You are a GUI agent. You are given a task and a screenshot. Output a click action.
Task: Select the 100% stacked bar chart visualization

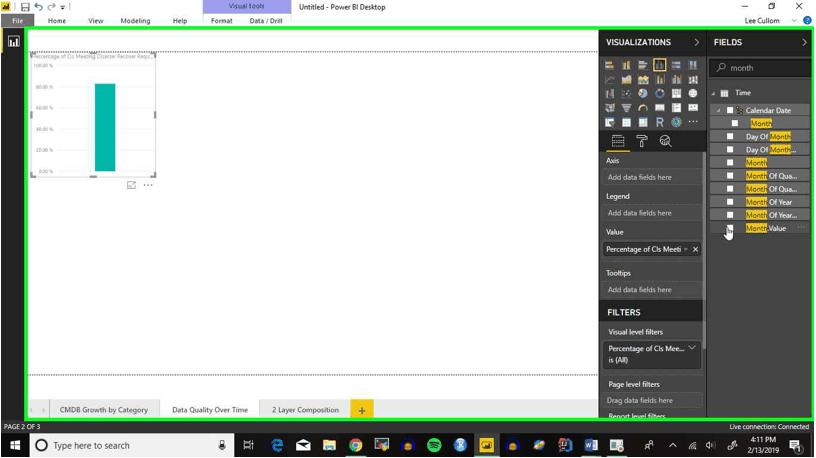pos(676,65)
